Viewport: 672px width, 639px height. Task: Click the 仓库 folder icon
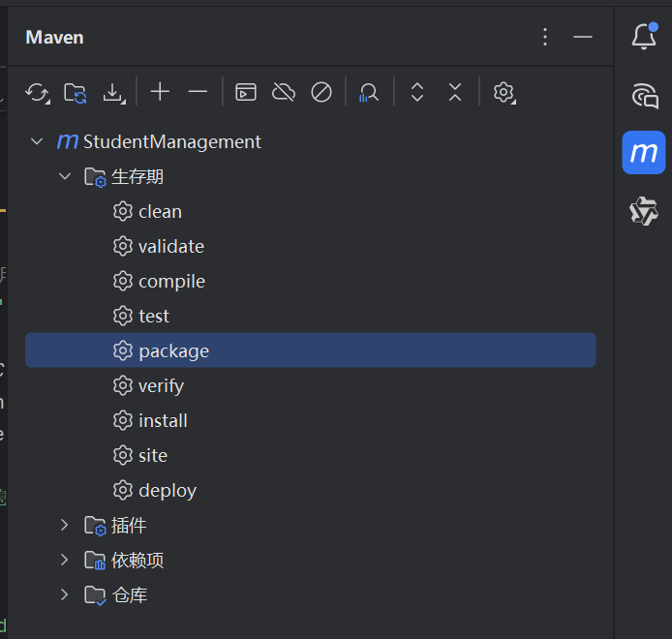95,595
